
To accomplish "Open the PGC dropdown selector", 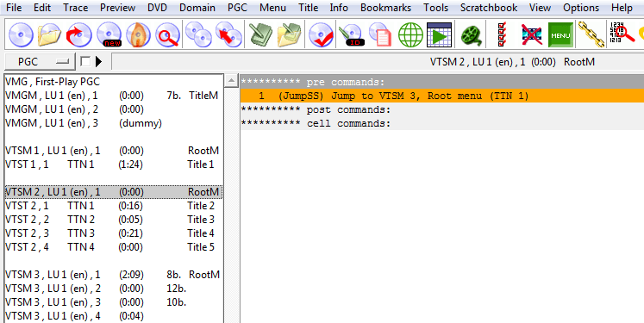I will point(41,62).
